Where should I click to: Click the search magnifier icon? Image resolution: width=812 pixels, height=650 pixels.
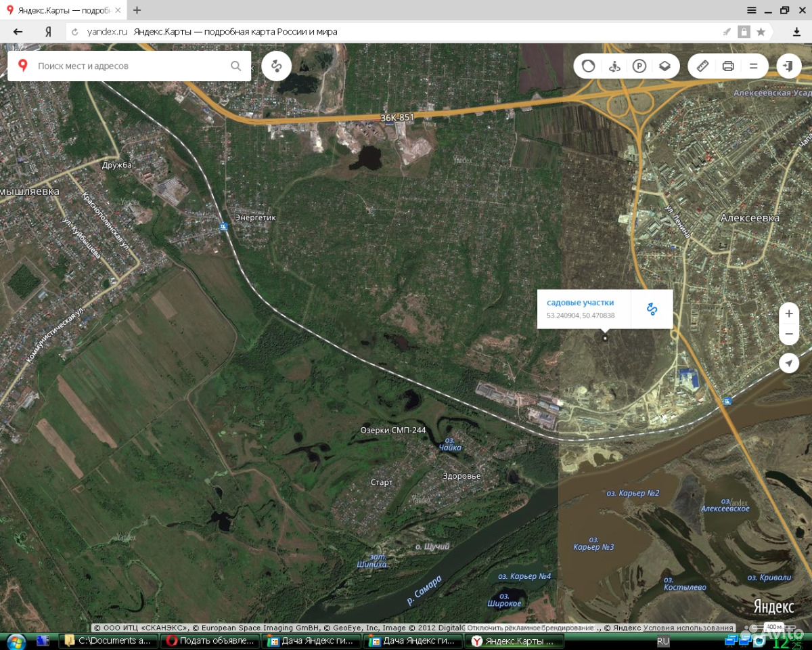(235, 66)
